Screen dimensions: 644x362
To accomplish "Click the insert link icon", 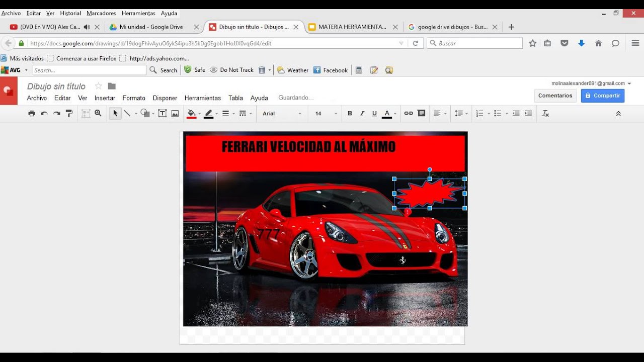I will tap(409, 114).
